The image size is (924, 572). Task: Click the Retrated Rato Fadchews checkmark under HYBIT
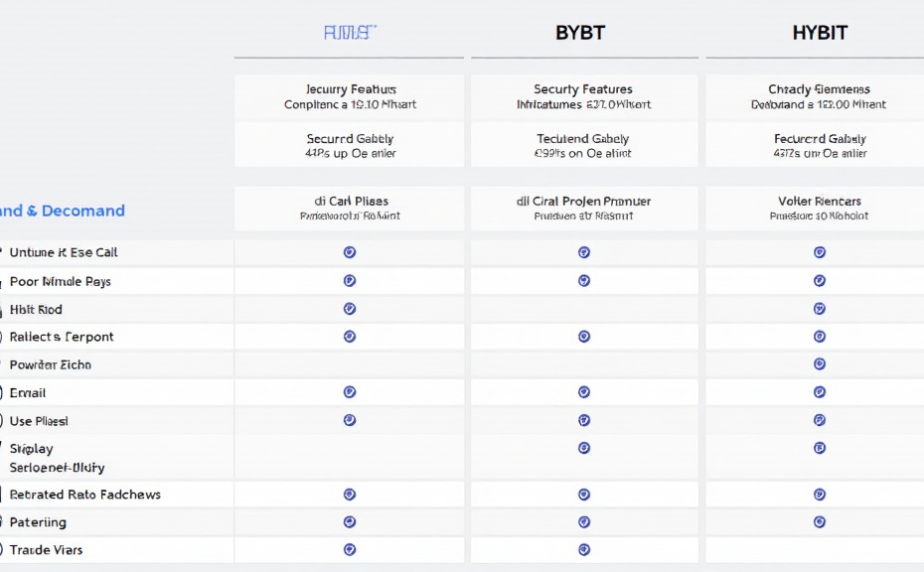pos(819,494)
